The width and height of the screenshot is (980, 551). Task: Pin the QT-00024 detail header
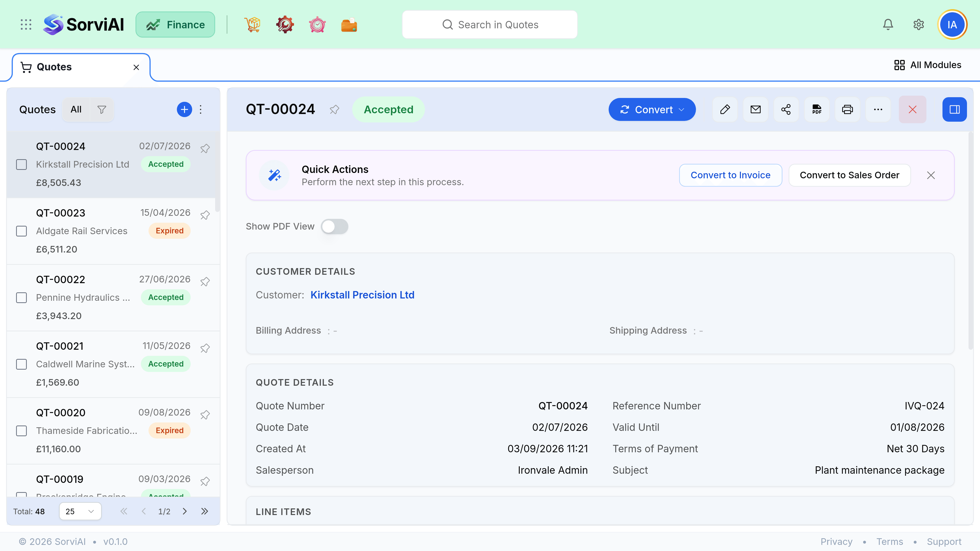coord(334,109)
